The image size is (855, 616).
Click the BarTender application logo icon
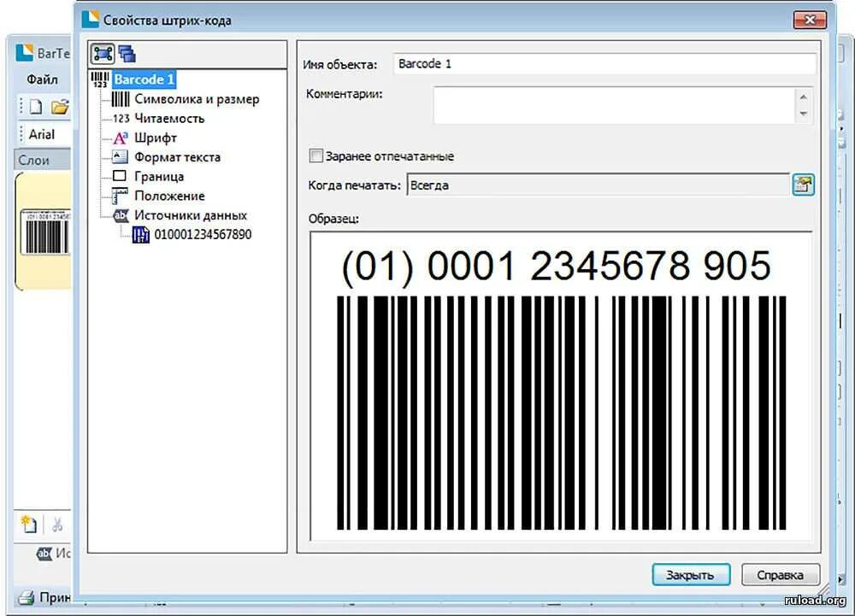point(25,53)
